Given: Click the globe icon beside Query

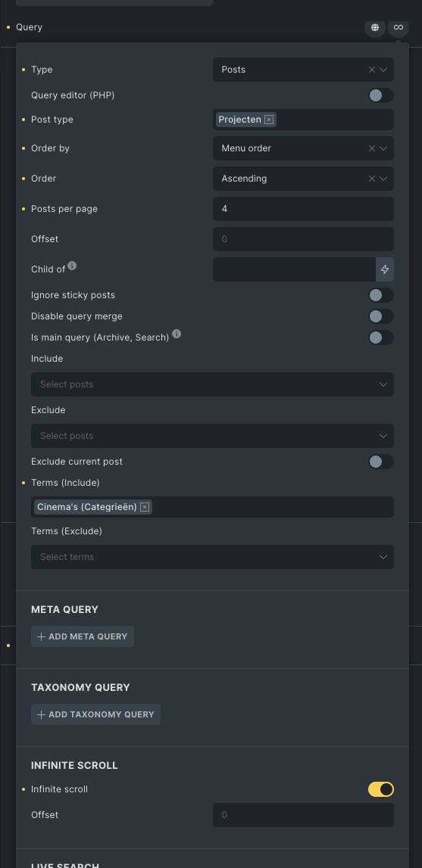Looking at the screenshot, I should coord(375,27).
